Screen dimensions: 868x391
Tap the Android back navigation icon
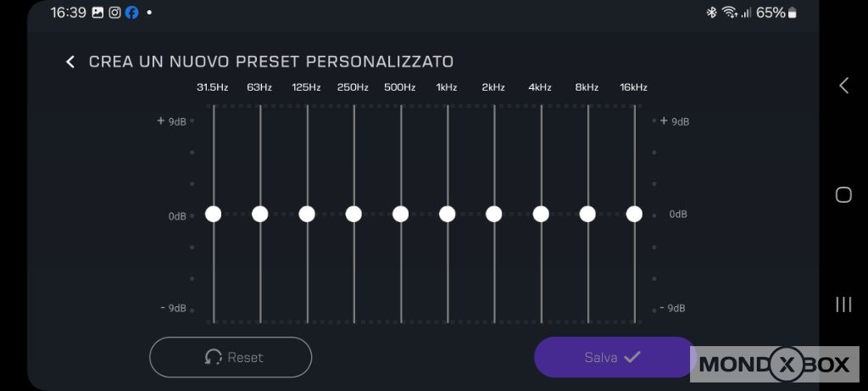[x=843, y=85]
